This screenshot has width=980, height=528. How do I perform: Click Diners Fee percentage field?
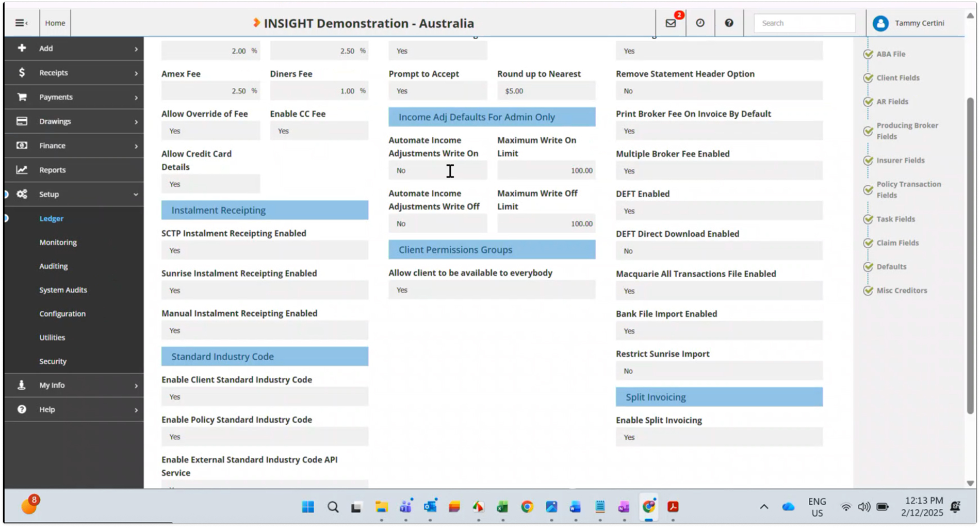click(319, 91)
